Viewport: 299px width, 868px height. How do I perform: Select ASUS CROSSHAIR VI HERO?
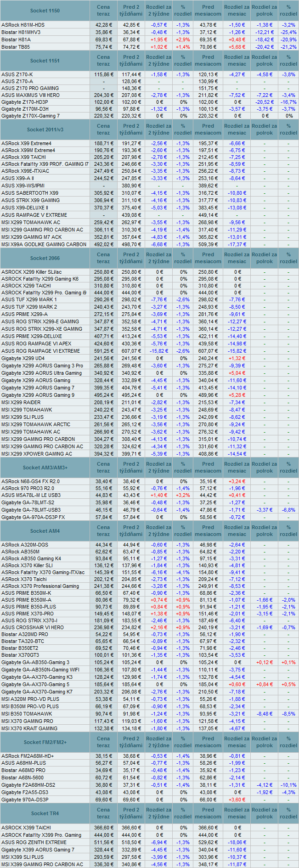[x=33, y=627]
